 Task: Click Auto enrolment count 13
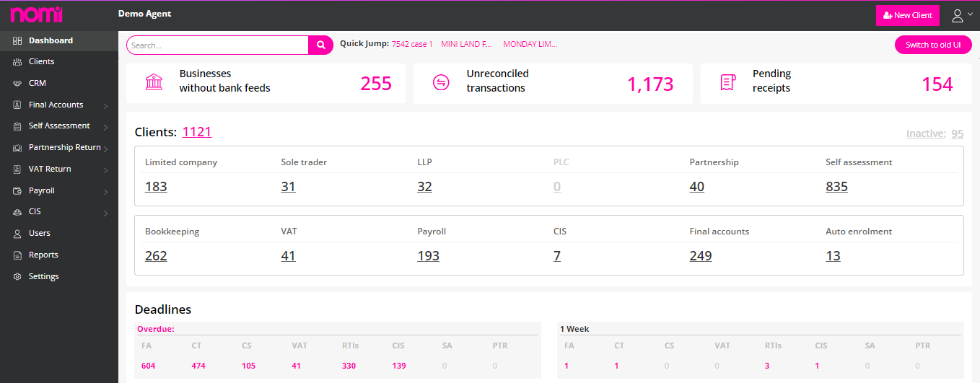point(833,256)
